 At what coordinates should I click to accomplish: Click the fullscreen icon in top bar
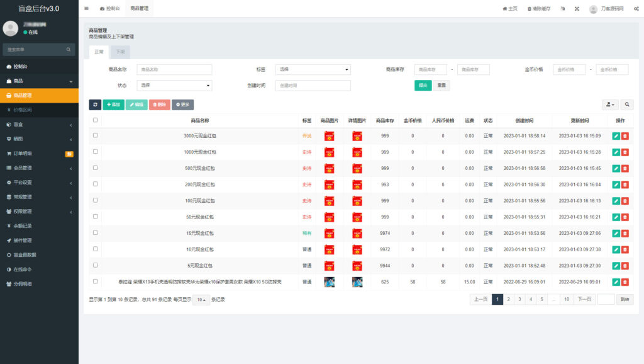coord(576,9)
